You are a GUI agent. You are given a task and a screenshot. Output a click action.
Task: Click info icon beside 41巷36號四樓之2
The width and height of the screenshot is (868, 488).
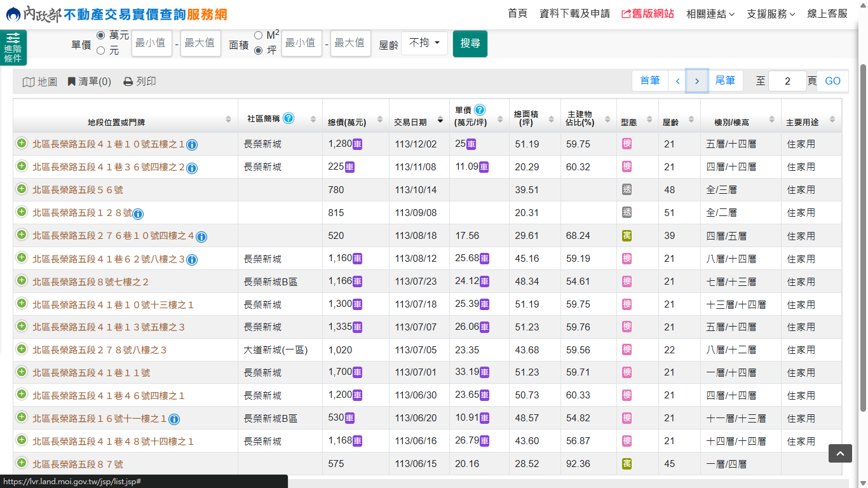(x=192, y=168)
